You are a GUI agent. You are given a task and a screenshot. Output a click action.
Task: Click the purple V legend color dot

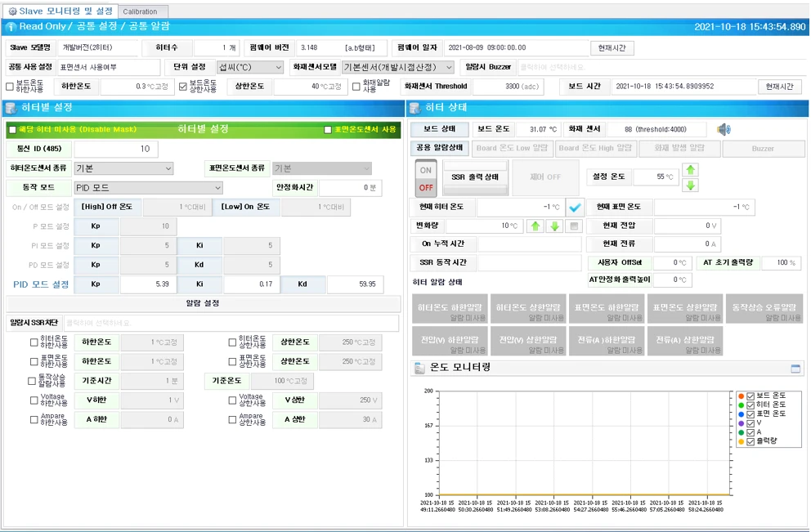(742, 423)
